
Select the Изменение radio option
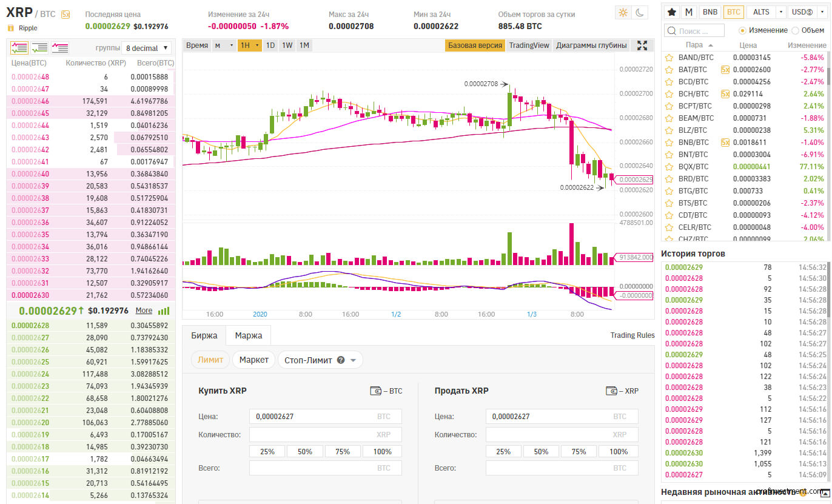click(x=743, y=30)
